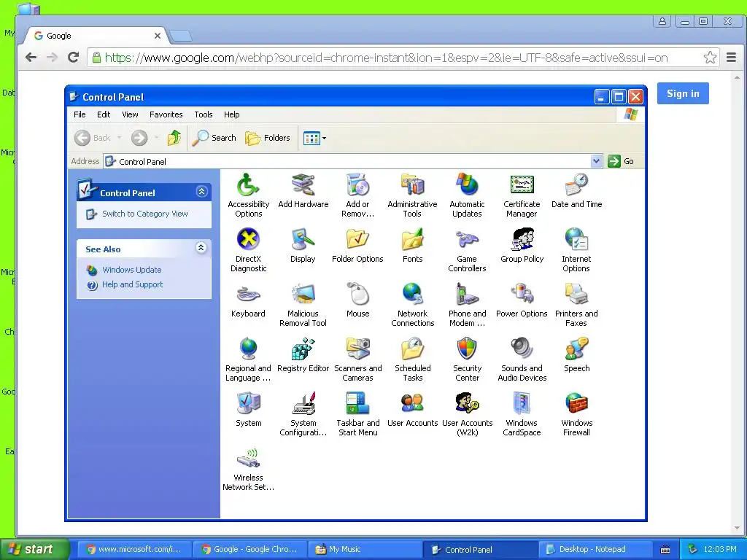Reload the Chrome page
Screen dimensions: 747x560
point(74,58)
